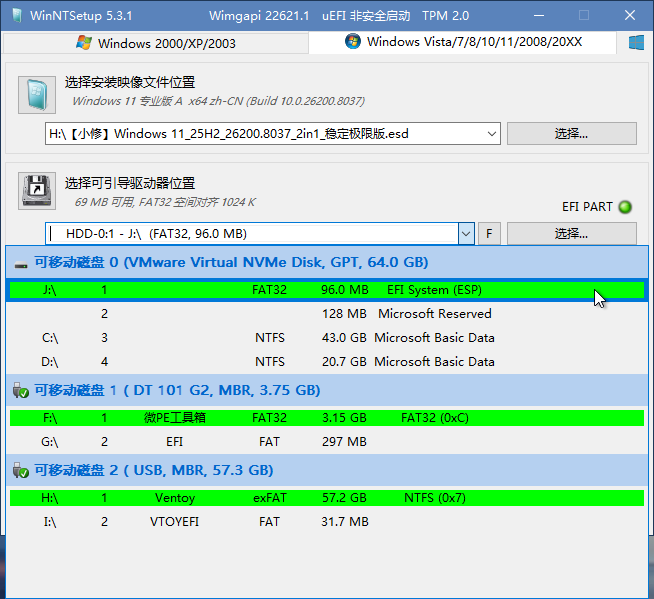Close the WinNTSetup window

(630, 16)
